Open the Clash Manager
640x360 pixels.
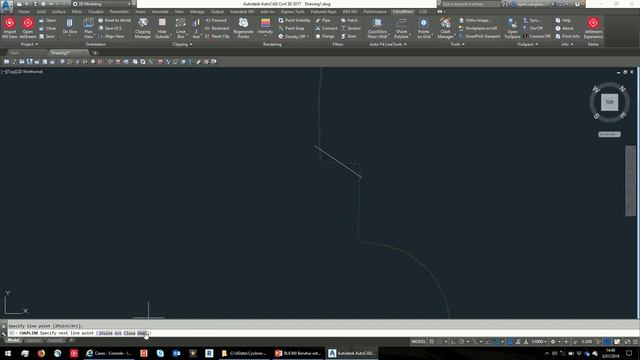pos(445,28)
